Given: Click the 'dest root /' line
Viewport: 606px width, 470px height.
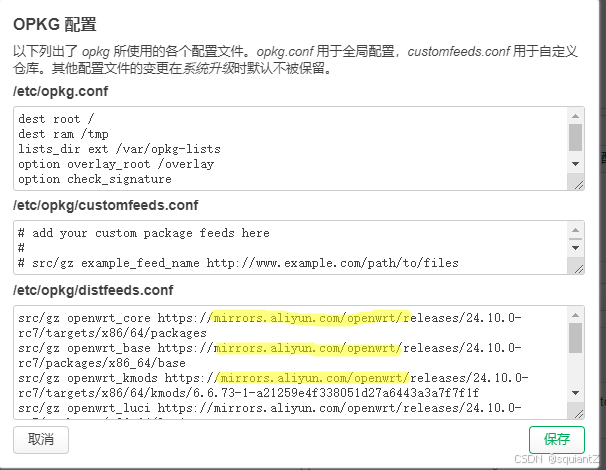Looking at the screenshot, I should 56,119.
